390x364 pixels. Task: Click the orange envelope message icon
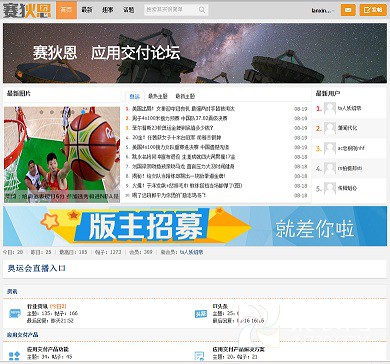(348, 10)
